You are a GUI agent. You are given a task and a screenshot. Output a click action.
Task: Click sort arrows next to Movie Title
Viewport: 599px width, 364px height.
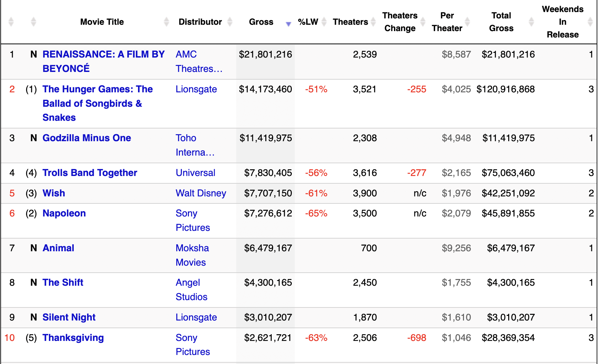coord(167,22)
